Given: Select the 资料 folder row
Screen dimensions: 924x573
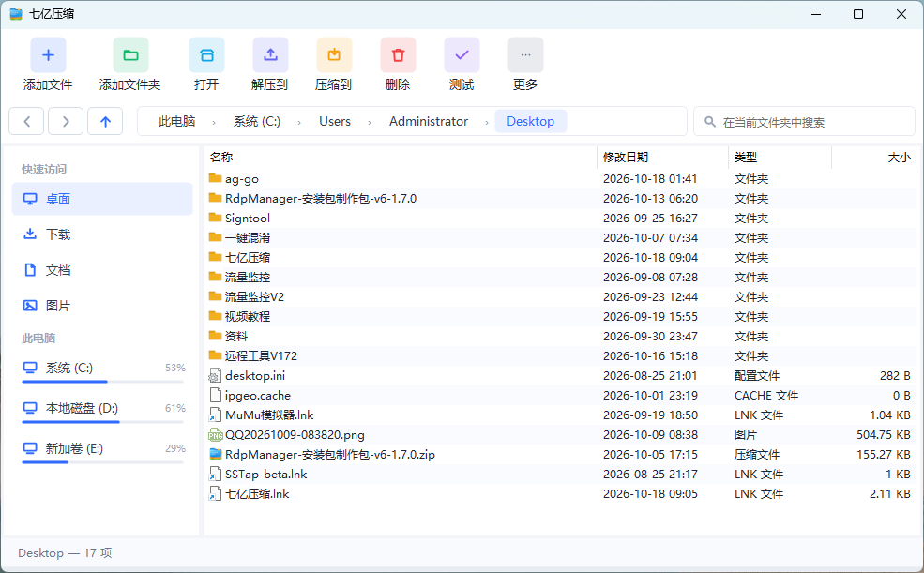Looking at the screenshot, I should (560, 337).
